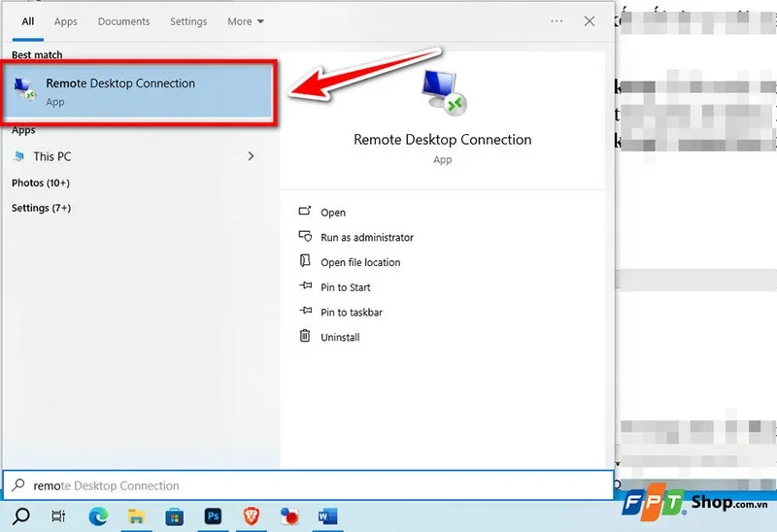Click the Open action icon

point(305,211)
